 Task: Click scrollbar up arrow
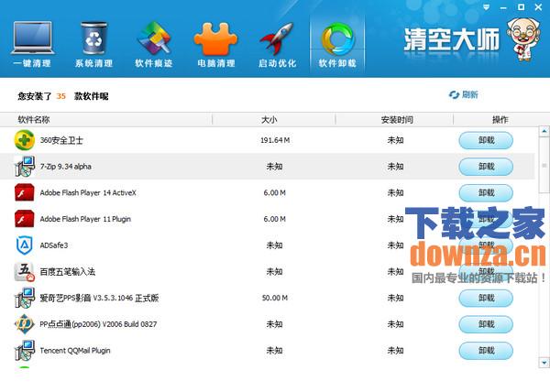(x=544, y=131)
